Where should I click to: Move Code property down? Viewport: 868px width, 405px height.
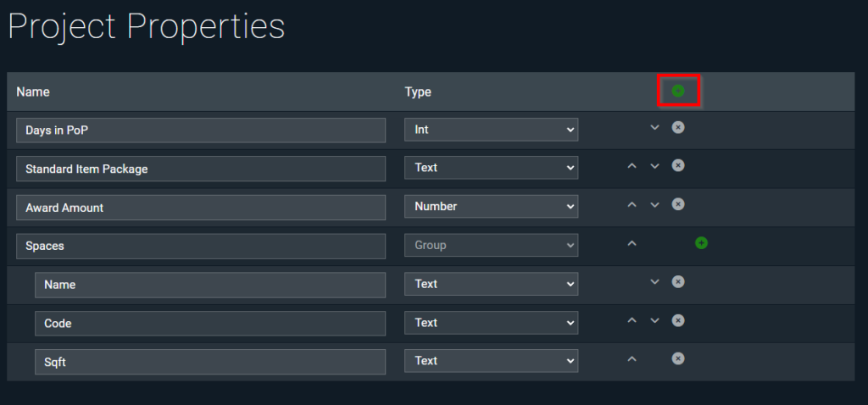point(655,320)
